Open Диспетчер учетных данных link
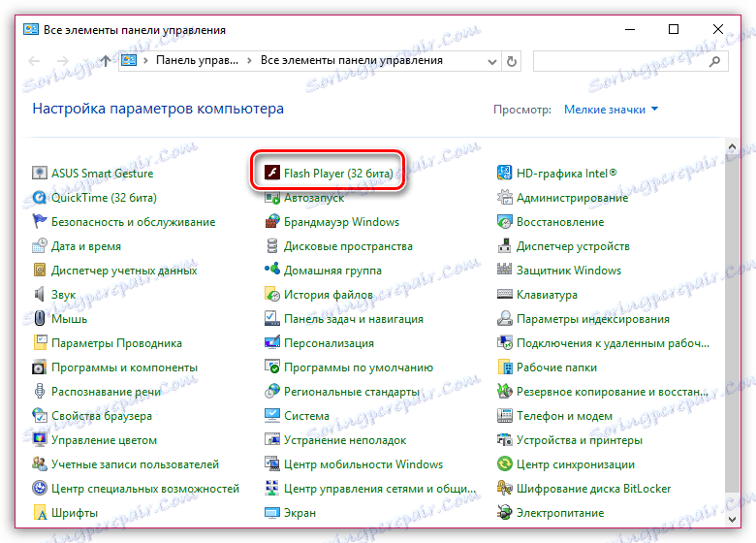 124,271
